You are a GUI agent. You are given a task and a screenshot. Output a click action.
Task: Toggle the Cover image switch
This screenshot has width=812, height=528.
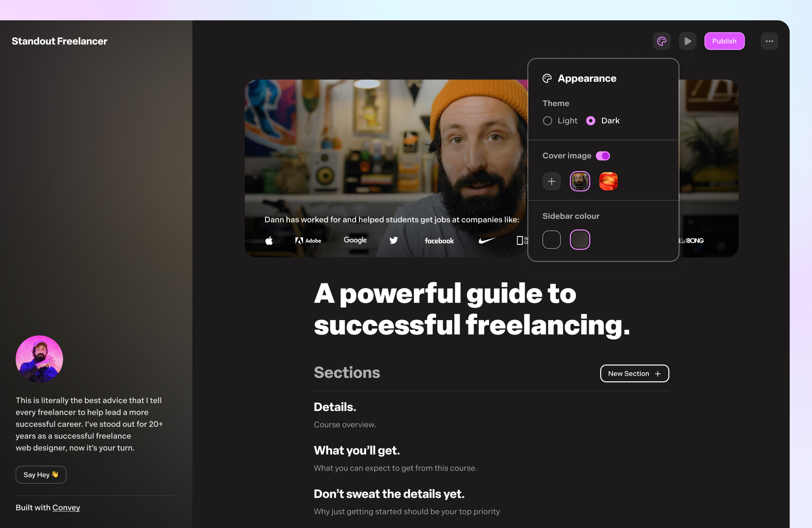point(602,156)
